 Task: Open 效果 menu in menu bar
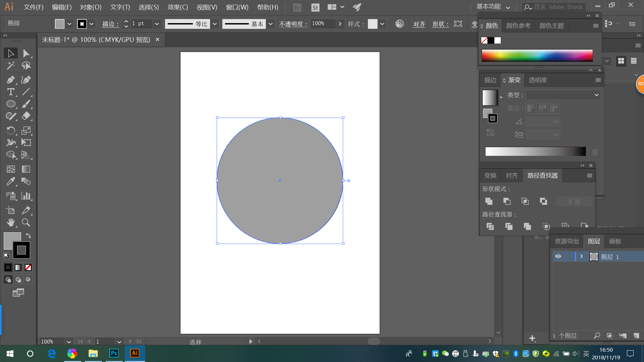(x=177, y=7)
